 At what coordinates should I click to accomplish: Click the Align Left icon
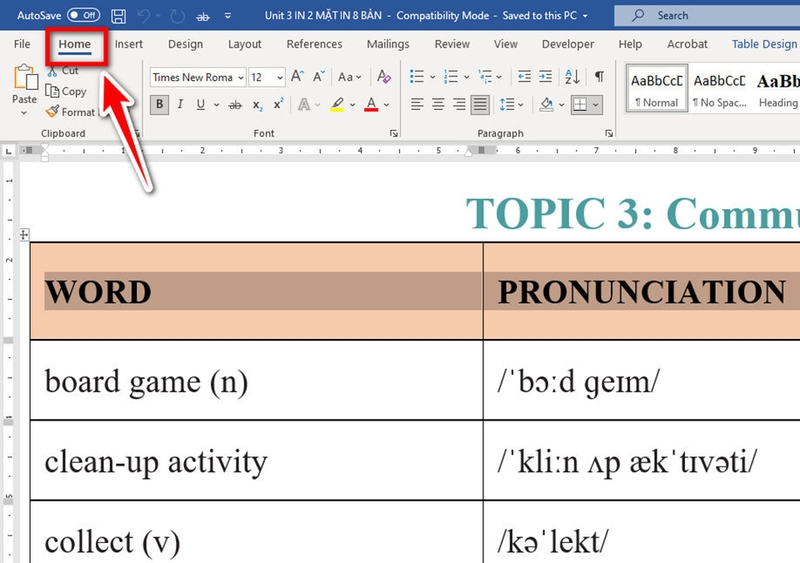coord(417,105)
